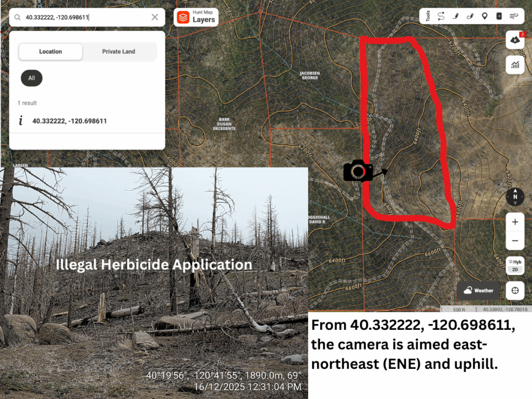Open the elevation profile chart icon
Image resolution: width=532 pixels, height=399 pixels.
(515, 64)
